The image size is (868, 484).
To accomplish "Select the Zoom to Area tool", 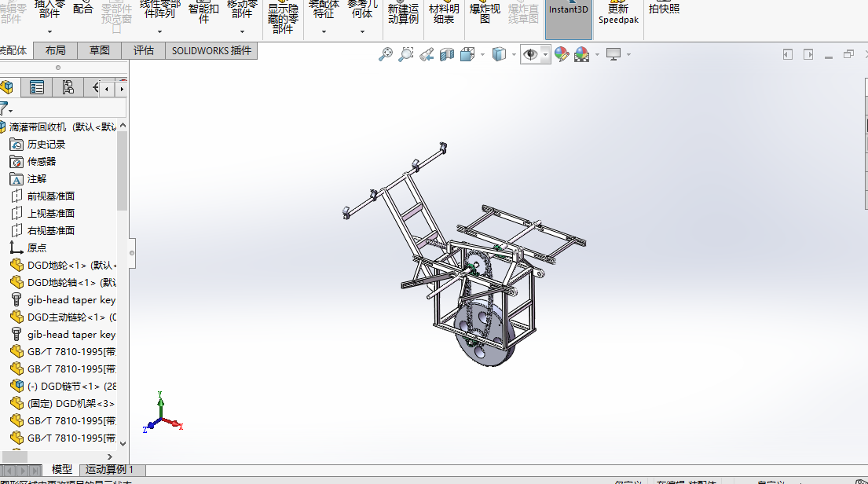I will click(405, 54).
